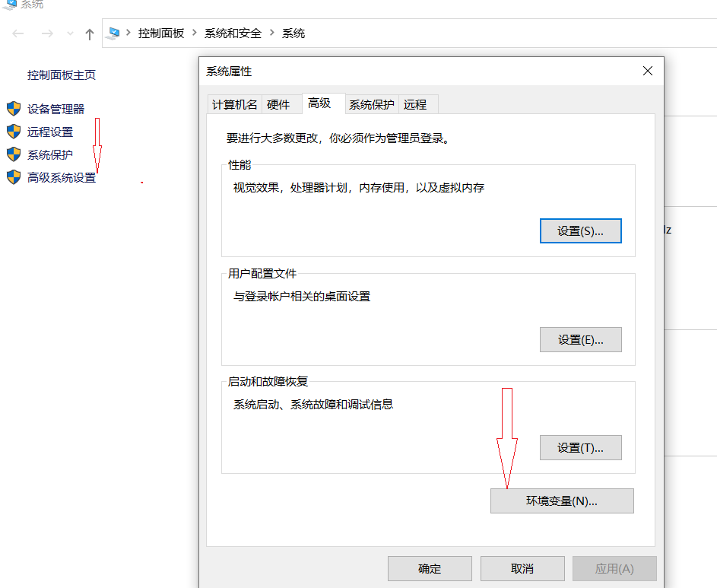The image size is (717, 588).
Task: Switch to 计算机名 tab
Action: [235, 104]
